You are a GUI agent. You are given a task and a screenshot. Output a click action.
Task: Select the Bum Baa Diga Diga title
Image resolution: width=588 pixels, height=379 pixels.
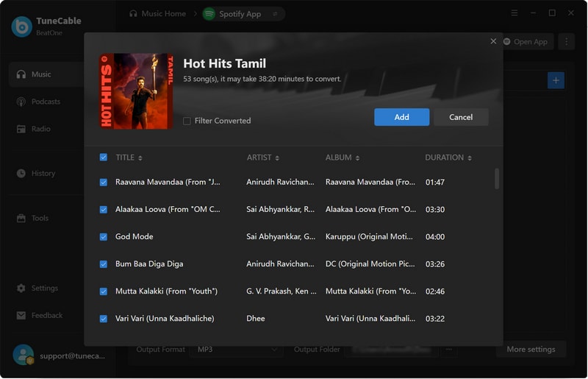point(149,264)
